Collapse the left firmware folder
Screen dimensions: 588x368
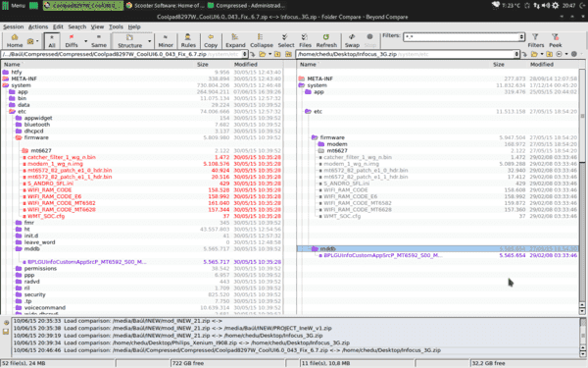tap(18, 137)
